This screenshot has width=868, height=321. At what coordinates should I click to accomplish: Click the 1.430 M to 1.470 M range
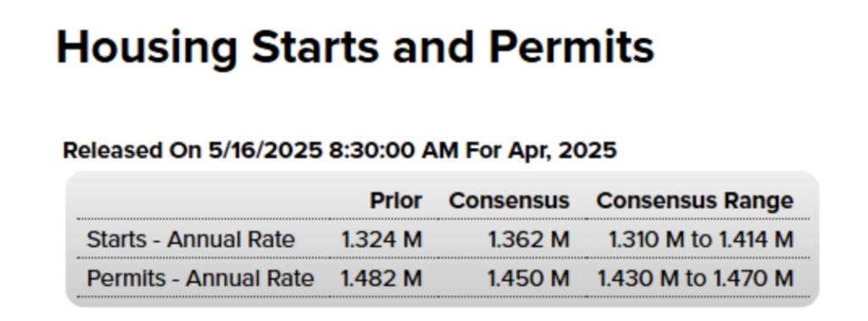click(x=695, y=278)
